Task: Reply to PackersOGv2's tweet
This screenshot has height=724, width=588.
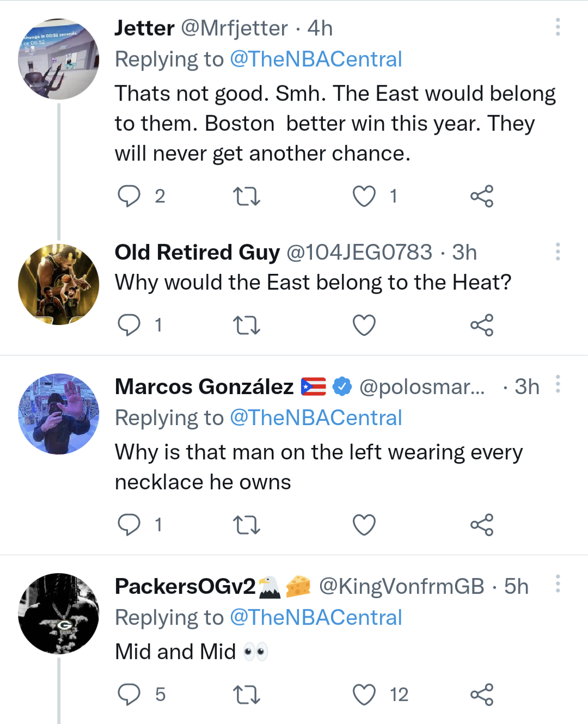Action: 129,695
